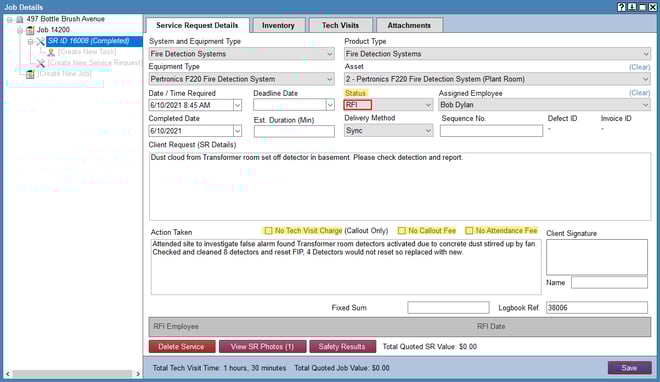
Task: Click the tools icon beside SR ID 16008
Action: point(40,41)
